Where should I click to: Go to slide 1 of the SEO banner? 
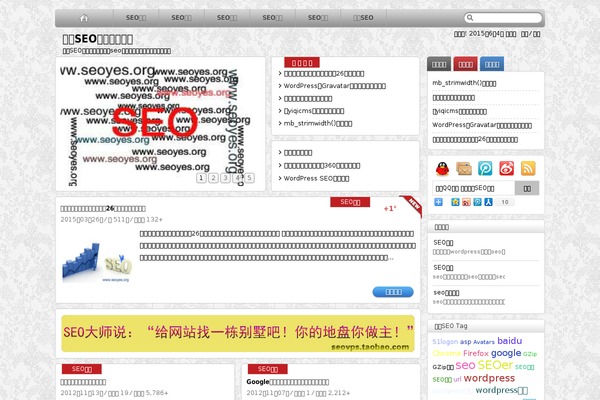point(201,178)
